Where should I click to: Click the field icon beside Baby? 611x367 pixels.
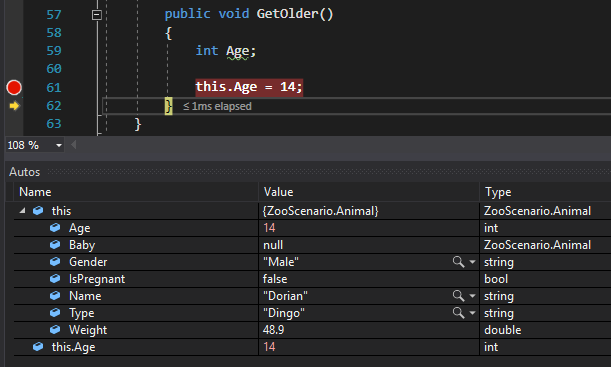click(x=55, y=245)
